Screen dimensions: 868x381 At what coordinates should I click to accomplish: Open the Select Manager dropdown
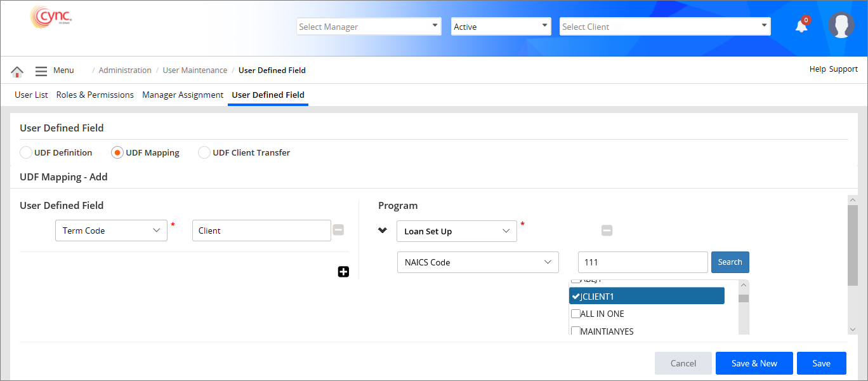coord(369,27)
